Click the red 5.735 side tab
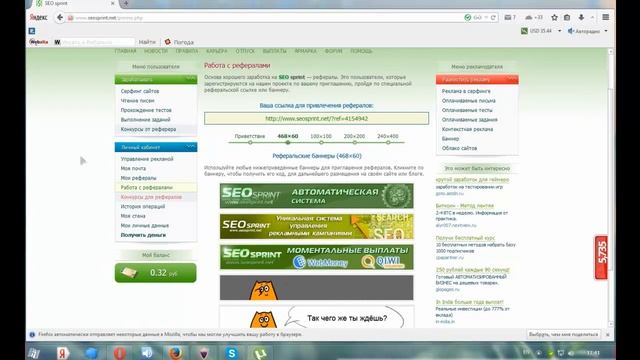 pos(601,257)
